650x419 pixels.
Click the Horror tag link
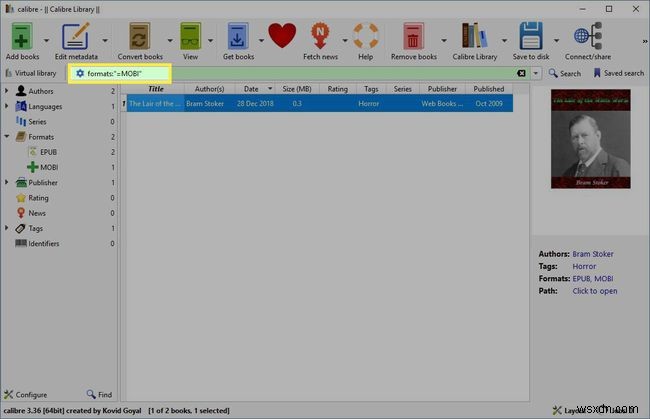click(x=584, y=266)
